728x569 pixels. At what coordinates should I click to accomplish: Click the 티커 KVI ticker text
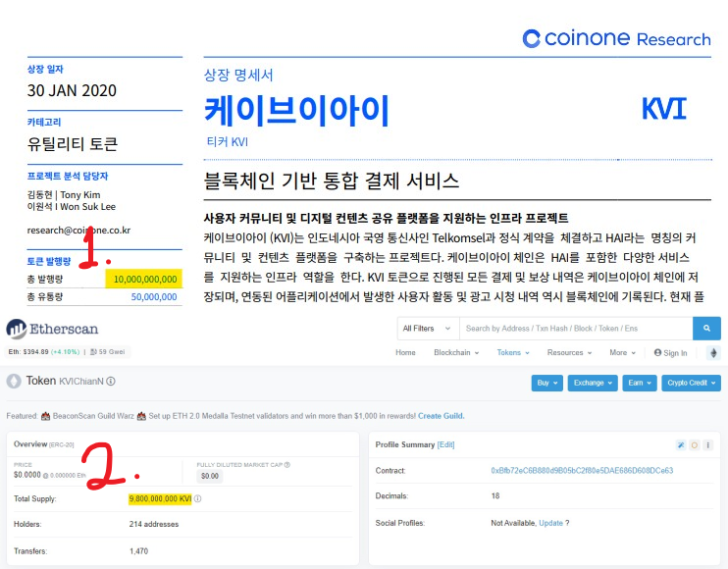[x=228, y=142]
